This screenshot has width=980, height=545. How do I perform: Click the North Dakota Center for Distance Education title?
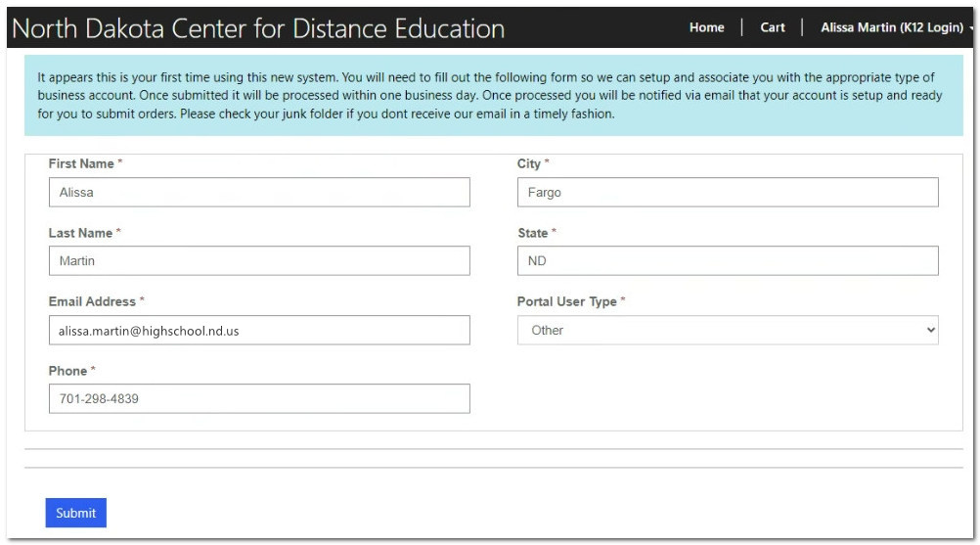click(258, 28)
